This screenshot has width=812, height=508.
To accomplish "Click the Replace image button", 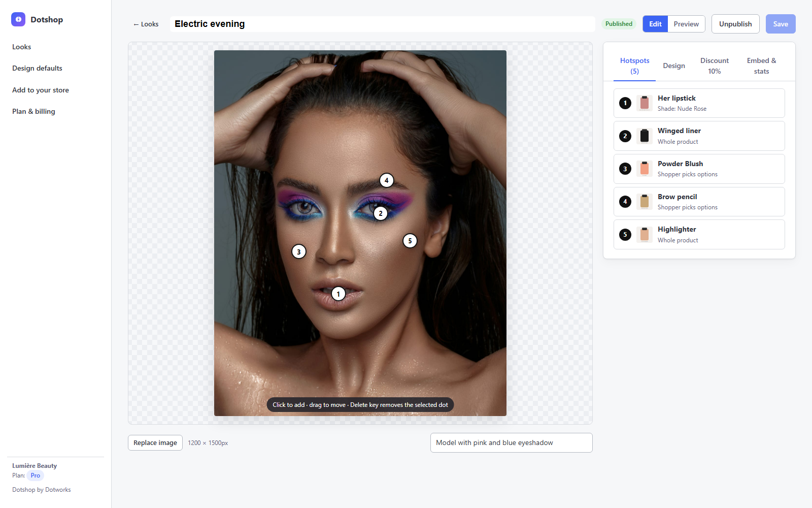I will point(155,442).
